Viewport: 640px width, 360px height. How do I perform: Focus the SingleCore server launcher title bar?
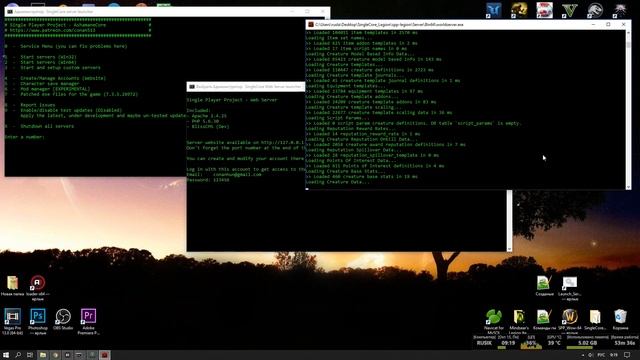tap(167, 11)
